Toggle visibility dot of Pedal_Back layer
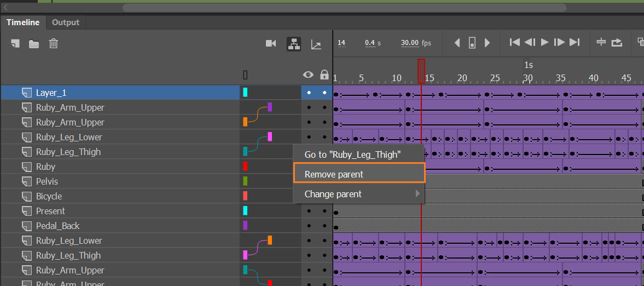Image resolution: width=644 pixels, height=286 pixels. click(x=309, y=226)
